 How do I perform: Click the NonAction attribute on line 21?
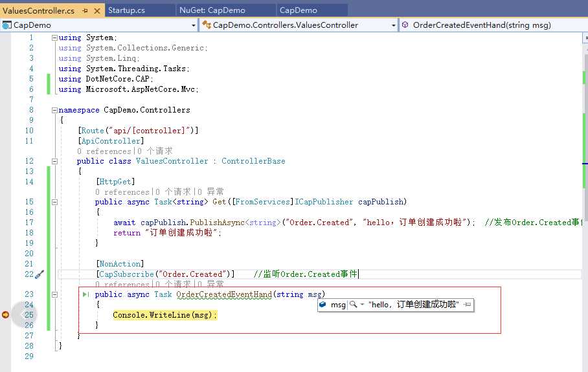tap(120, 264)
